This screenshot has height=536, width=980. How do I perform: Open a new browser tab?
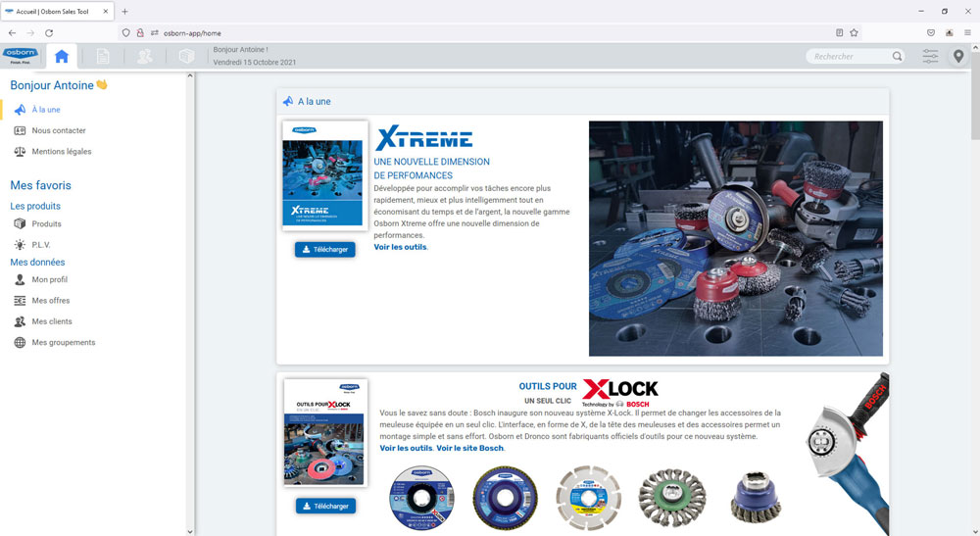pyautogui.click(x=125, y=11)
